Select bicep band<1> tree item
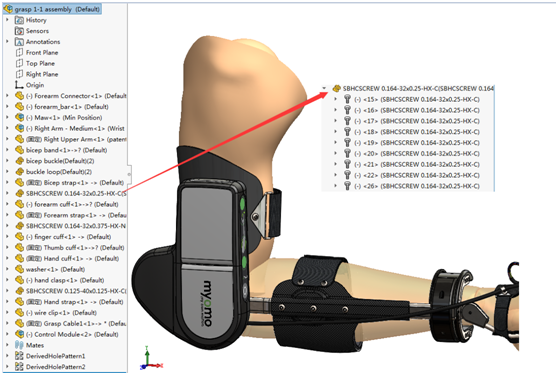The height and width of the screenshot is (375, 558). point(67,150)
